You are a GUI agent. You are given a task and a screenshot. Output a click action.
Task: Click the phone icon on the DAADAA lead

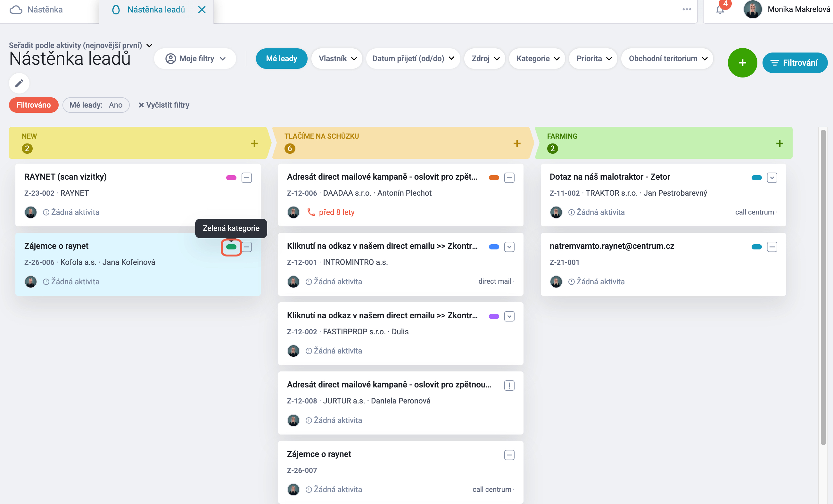tap(311, 212)
